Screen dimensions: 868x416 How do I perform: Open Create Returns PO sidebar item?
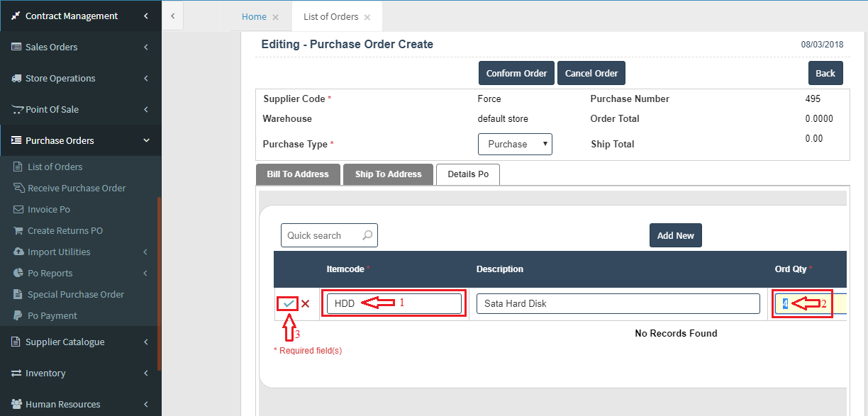click(x=65, y=230)
